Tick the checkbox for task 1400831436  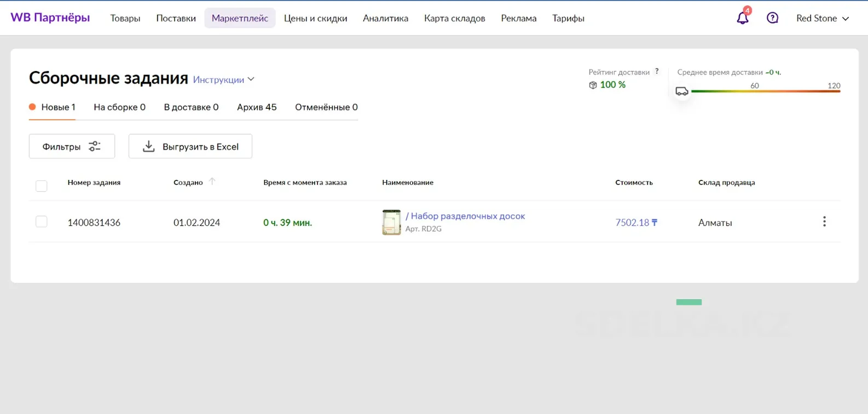(x=41, y=221)
